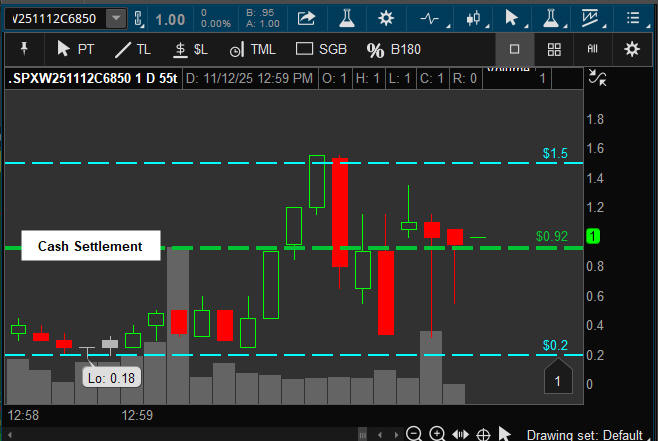Screen dimensions: 658x441
Task: Choose the $L price level tool
Action: [191, 49]
